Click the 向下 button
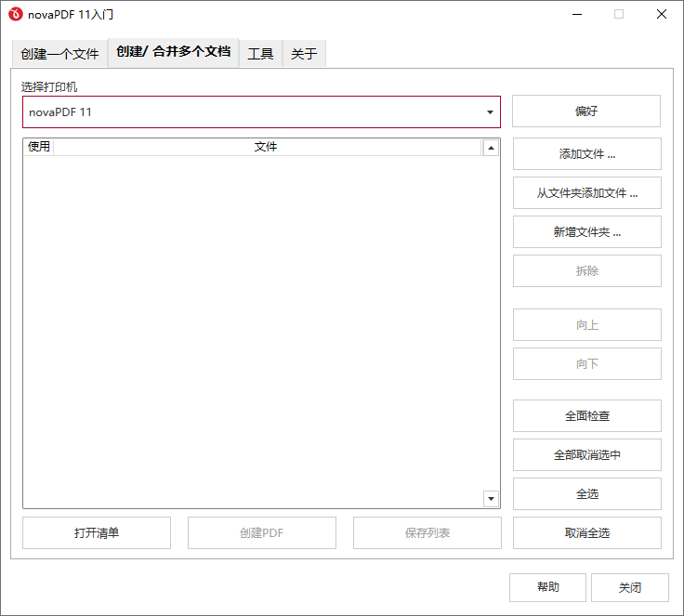This screenshot has height=616, width=684. coord(587,364)
